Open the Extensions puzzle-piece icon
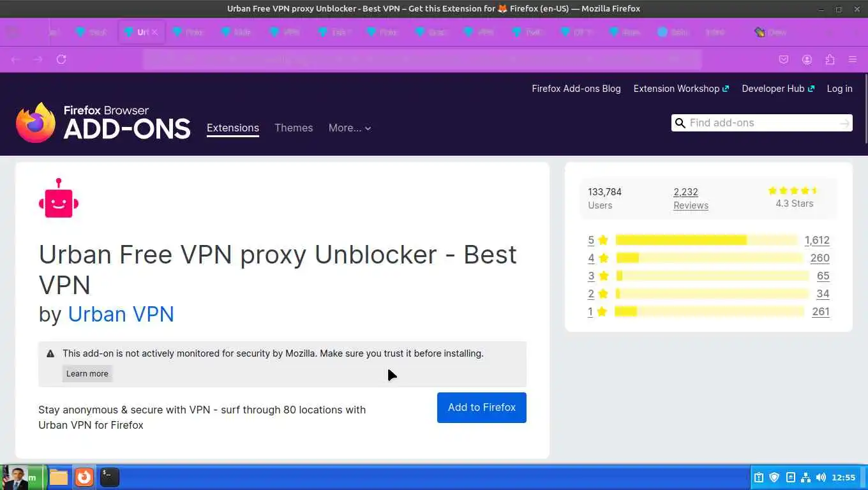Image resolution: width=868 pixels, height=490 pixels. point(830,59)
